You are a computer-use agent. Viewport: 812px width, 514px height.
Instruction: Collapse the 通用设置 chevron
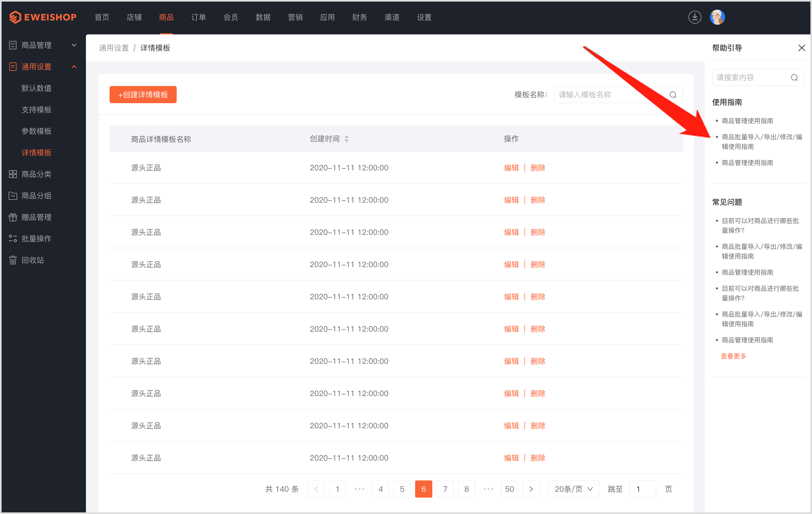point(74,67)
